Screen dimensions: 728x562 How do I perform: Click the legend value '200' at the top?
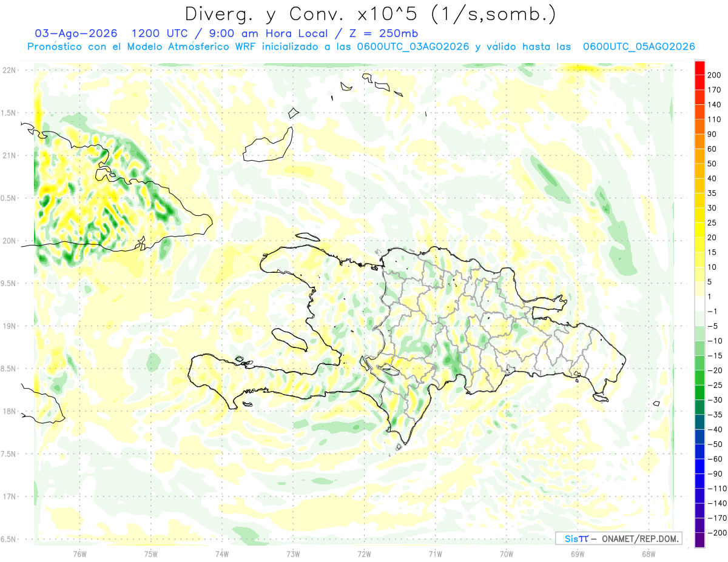click(x=715, y=75)
